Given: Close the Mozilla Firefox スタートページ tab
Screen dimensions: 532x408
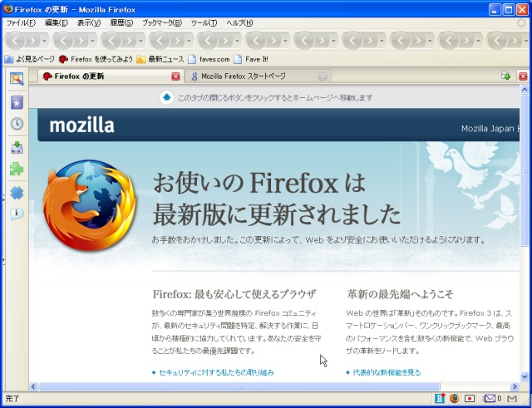Looking at the screenshot, I should click(x=323, y=76).
